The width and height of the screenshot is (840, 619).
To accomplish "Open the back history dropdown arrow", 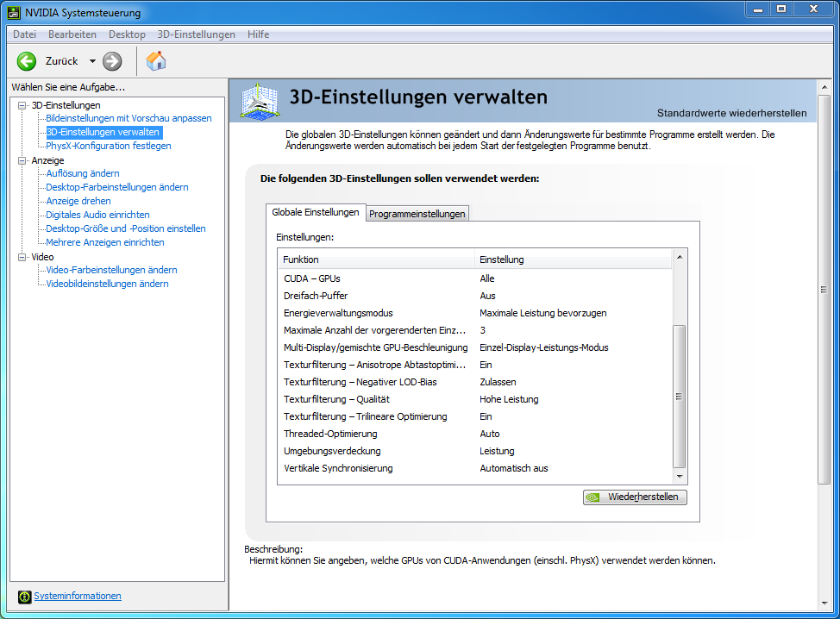I will pos(92,61).
